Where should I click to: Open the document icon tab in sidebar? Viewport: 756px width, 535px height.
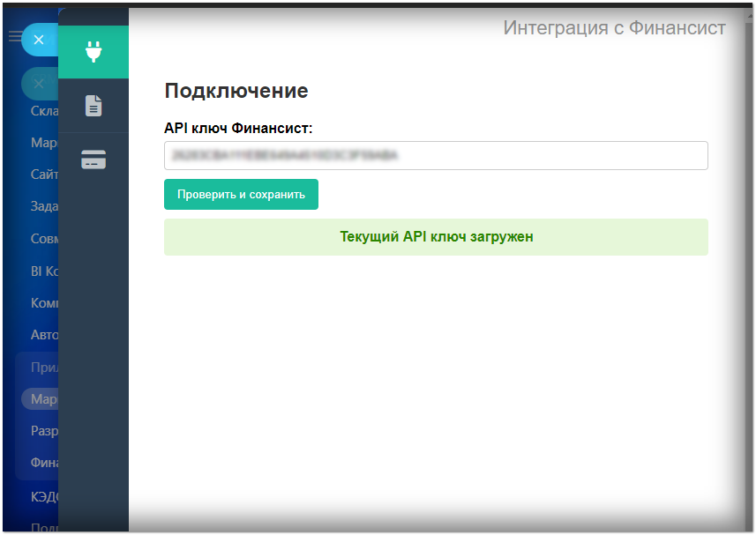tap(94, 106)
